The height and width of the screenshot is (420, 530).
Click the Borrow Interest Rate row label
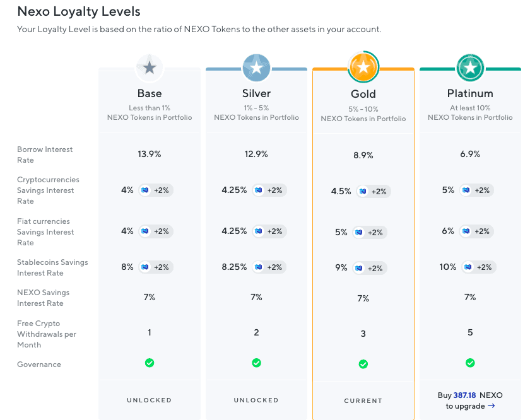(45, 155)
